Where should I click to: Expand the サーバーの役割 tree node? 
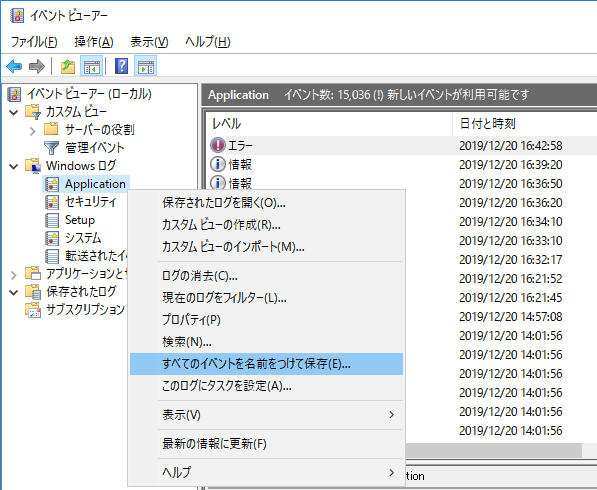(x=32, y=131)
